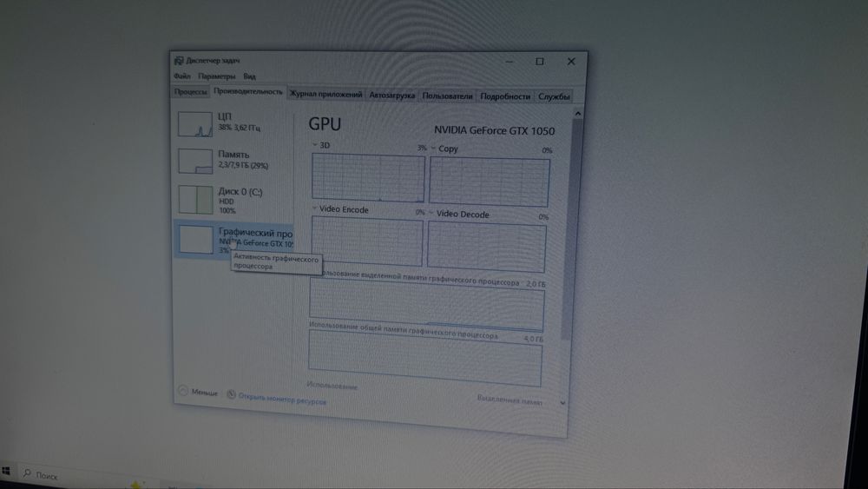Maximize the Диспетчер задач window
The image size is (868, 489).
[x=540, y=62]
